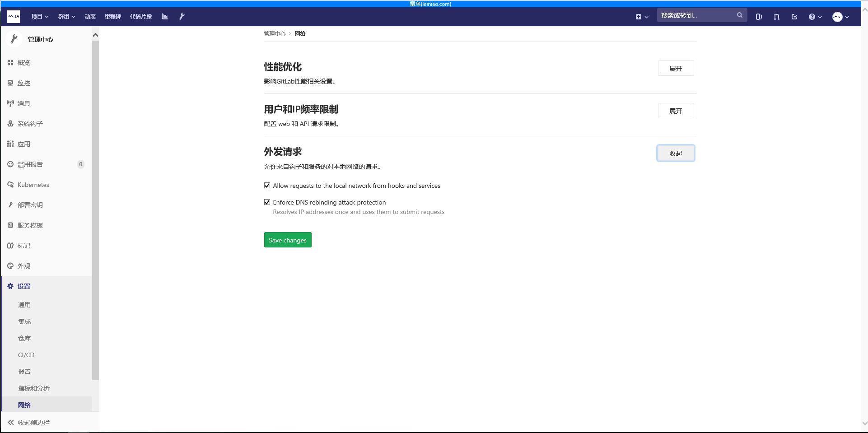Select 系统钩子 in the admin sidebar
Image resolution: width=868 pixels, height=433 pixels.
30,124
